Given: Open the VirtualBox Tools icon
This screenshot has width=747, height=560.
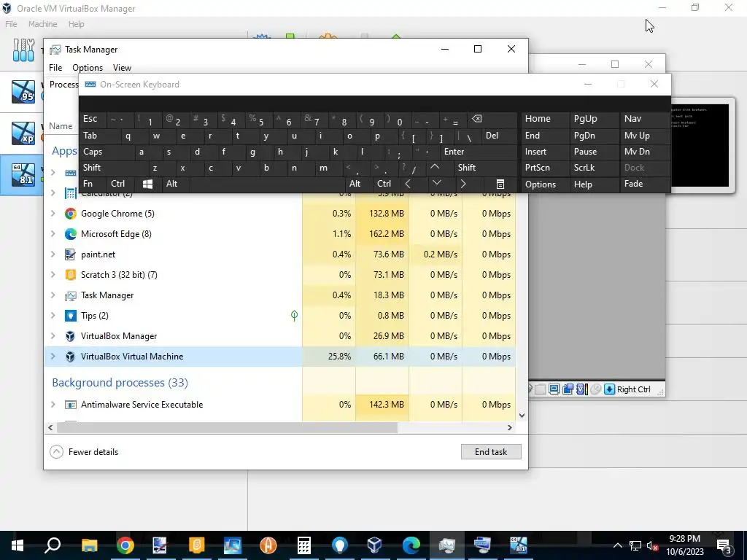Looking at the screenshot, I should point(23,50).
